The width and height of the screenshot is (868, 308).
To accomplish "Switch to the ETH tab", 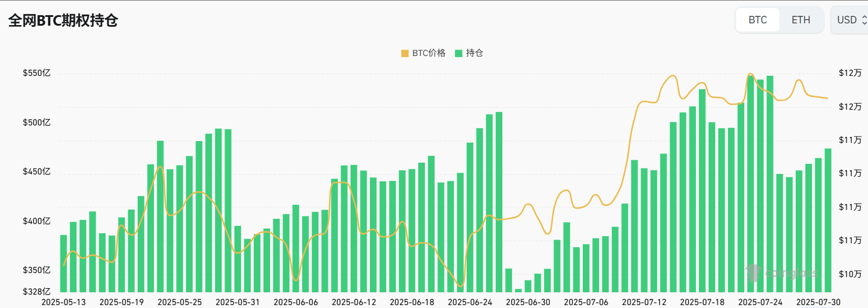I will [800, 20].
